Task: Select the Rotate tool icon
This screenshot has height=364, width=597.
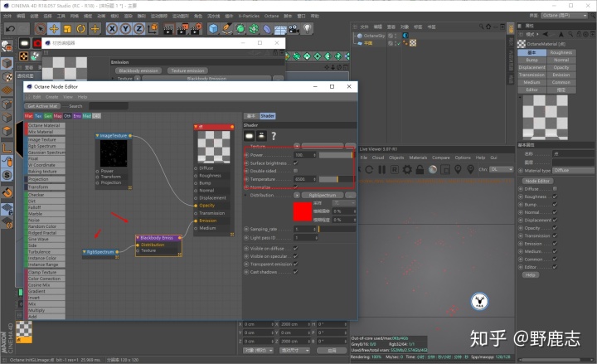Action: click(x=80, y=28)
